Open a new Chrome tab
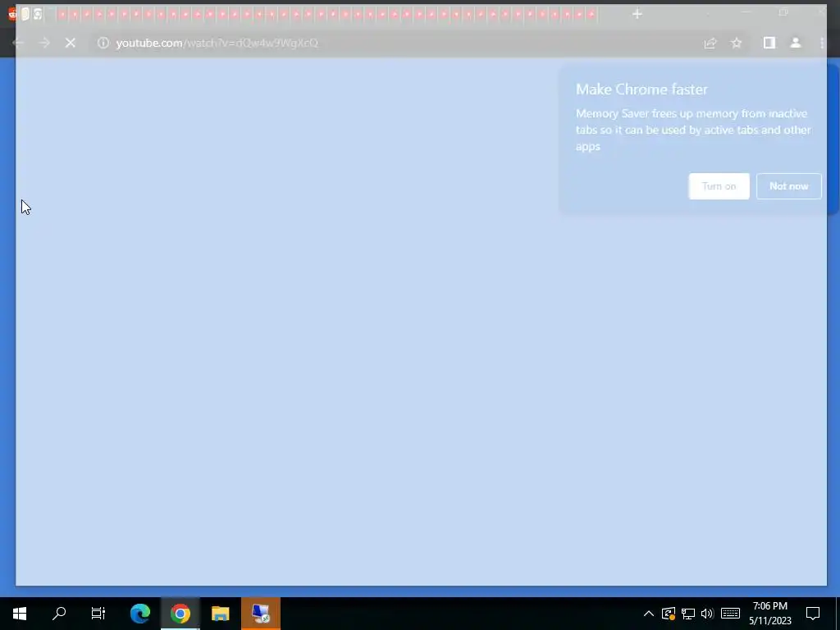 pos(637,14)
